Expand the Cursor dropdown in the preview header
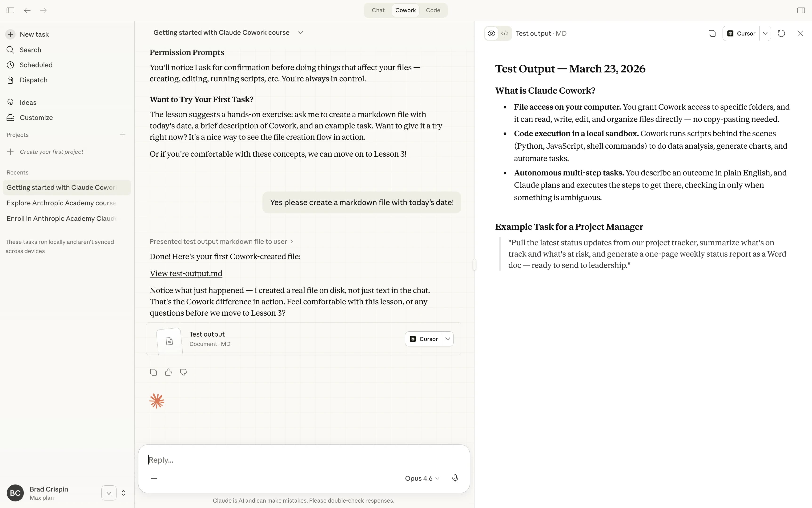Viewport: 812px width, 508px height. coord(765,33)
